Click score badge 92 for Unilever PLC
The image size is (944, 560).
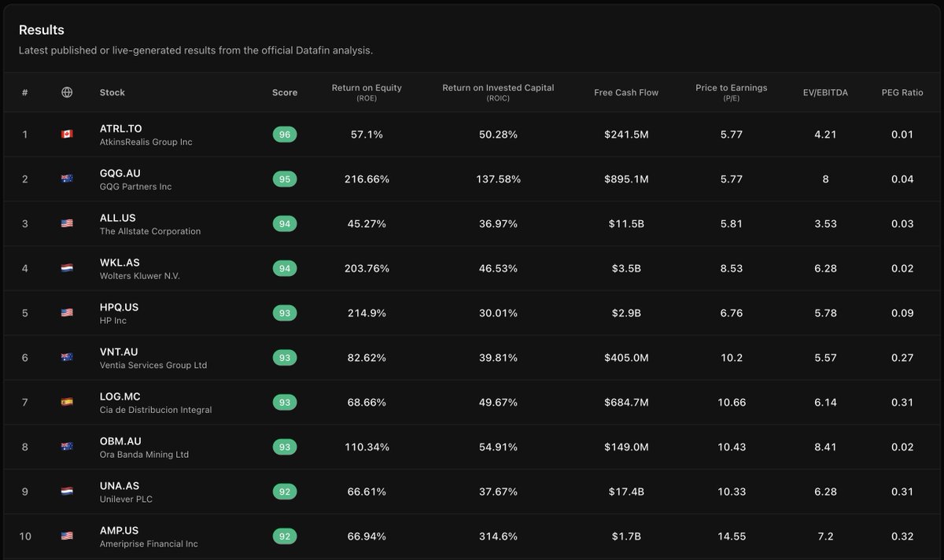(285, 492)
